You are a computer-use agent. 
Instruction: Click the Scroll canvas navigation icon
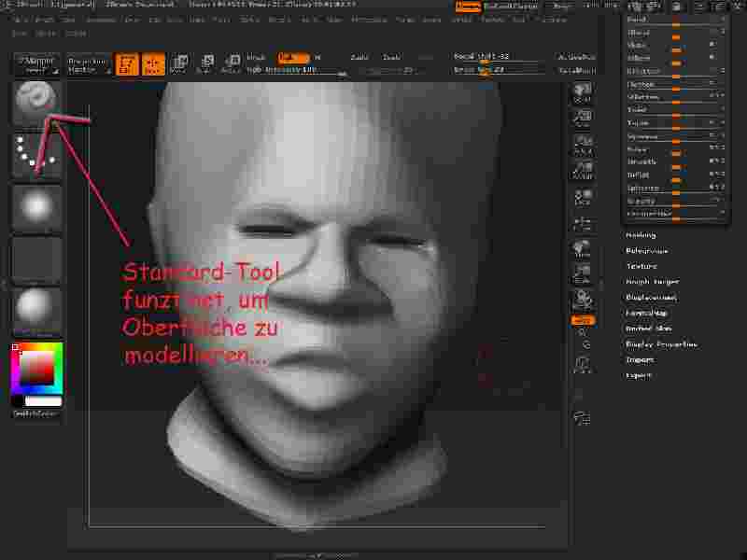coord(583,94)
